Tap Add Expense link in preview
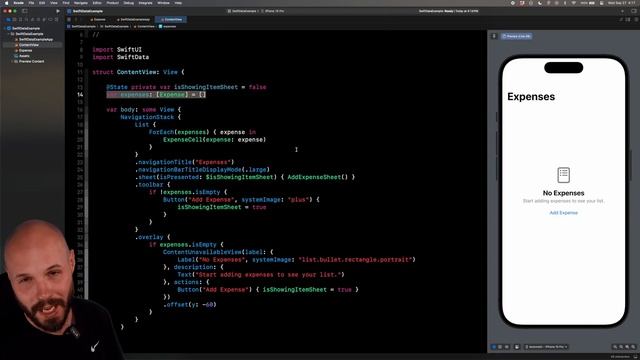640x360 pixels. click(x=563, y=213)
